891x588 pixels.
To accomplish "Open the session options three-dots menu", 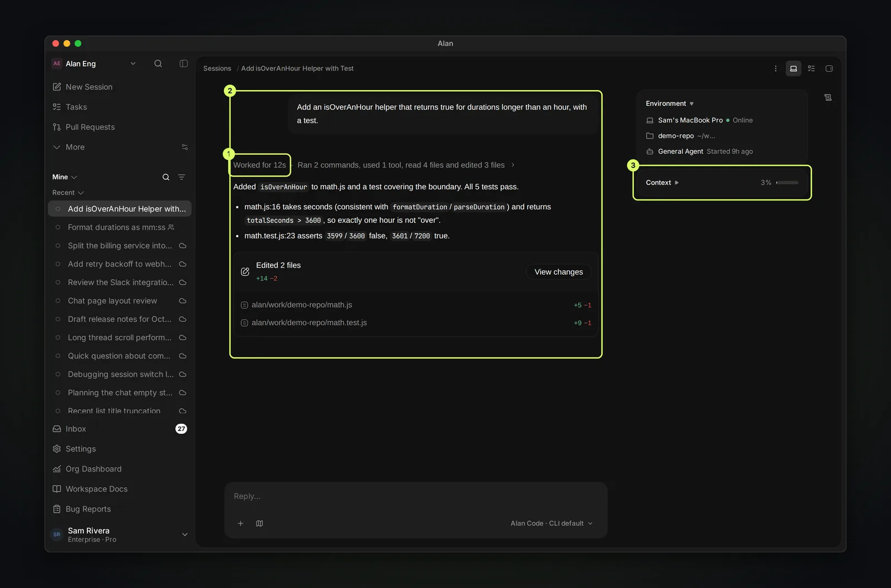I will coord(776,68).
